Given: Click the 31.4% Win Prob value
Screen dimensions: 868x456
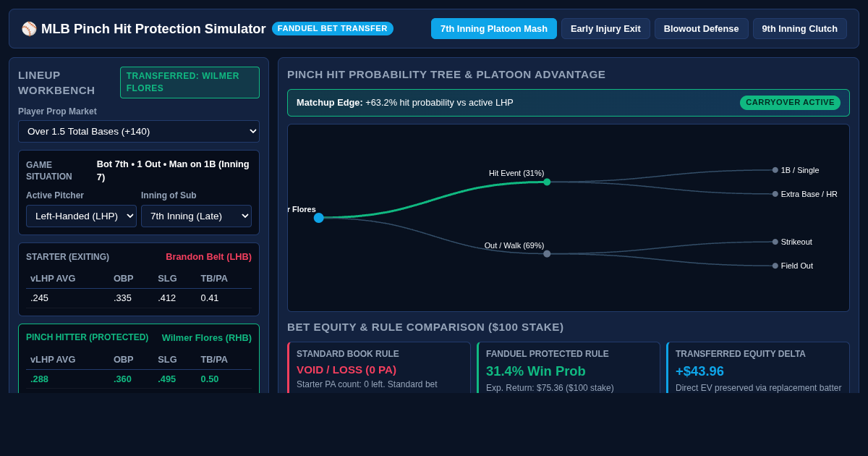Looking at the screenshot, I should (x=536, y=371).
